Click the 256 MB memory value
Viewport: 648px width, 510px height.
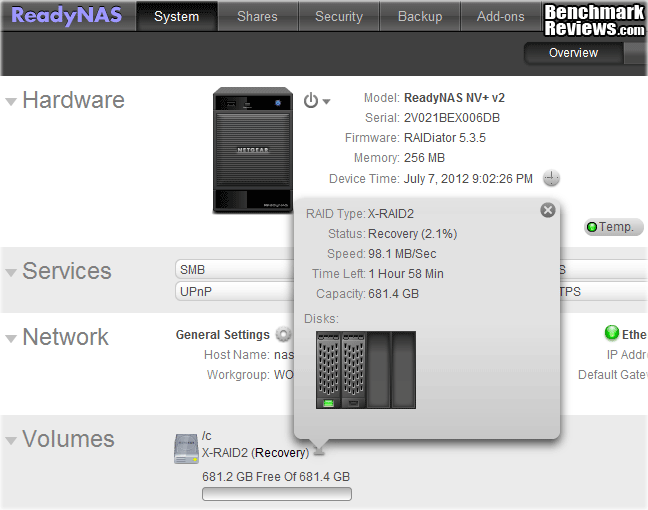point(424,157)
